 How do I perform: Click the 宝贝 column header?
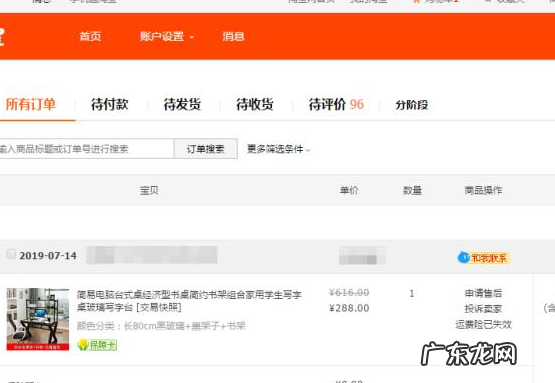[x=149, y=190]
